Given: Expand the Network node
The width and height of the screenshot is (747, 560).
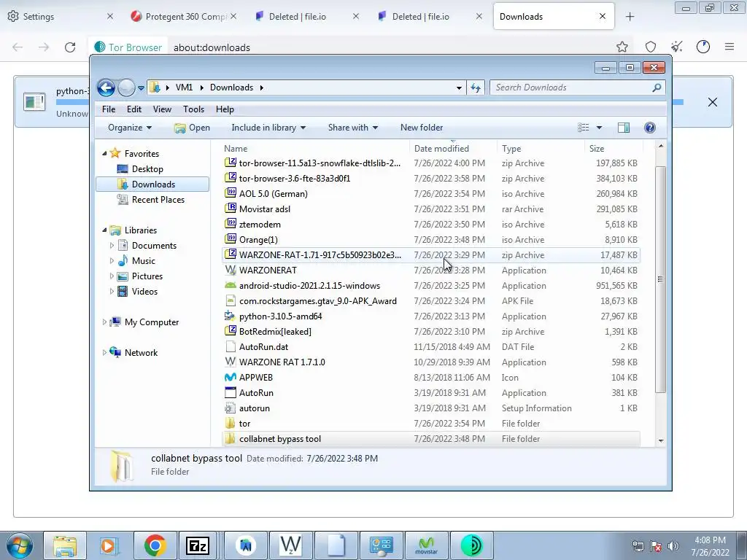Looking at the screenshot, I should (104, 353).
